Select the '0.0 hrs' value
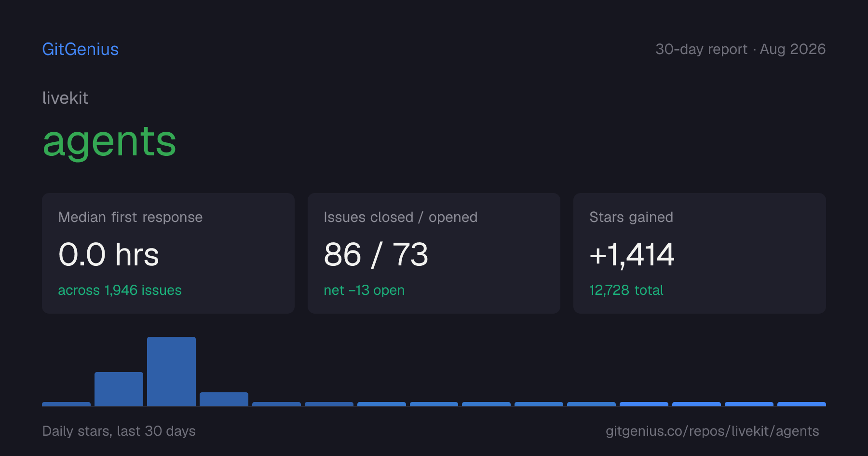Image resolution: width=868 pixels, height=456 pixels. (x=108, y=254)
